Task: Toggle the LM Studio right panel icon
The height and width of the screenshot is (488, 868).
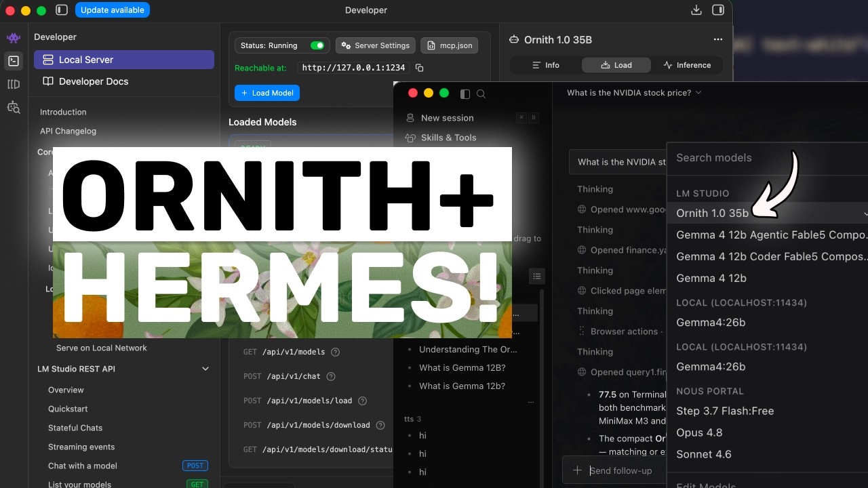Action: click(x=718, y=10)
